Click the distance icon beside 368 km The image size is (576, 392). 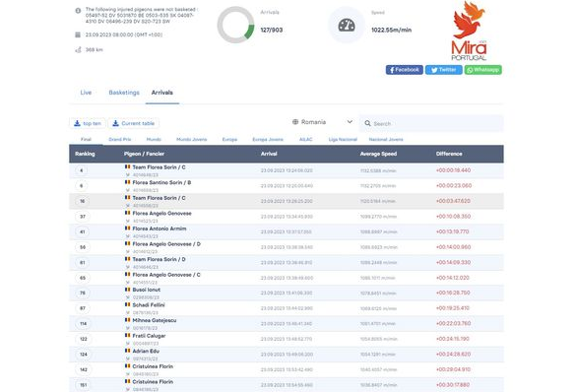pos(78,49)
